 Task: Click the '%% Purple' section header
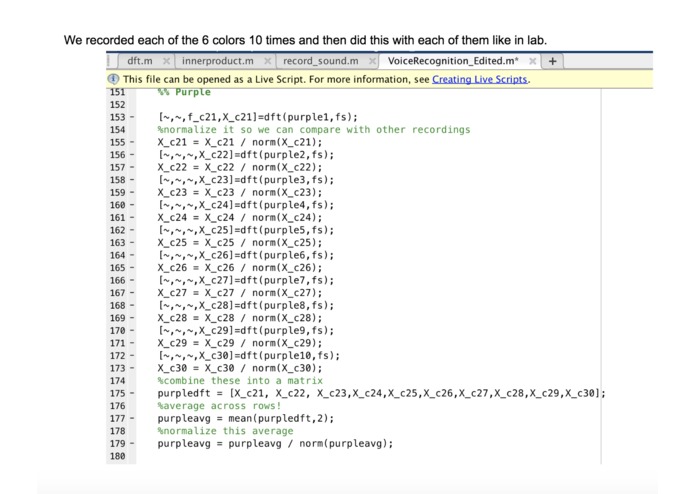point(184,92)
